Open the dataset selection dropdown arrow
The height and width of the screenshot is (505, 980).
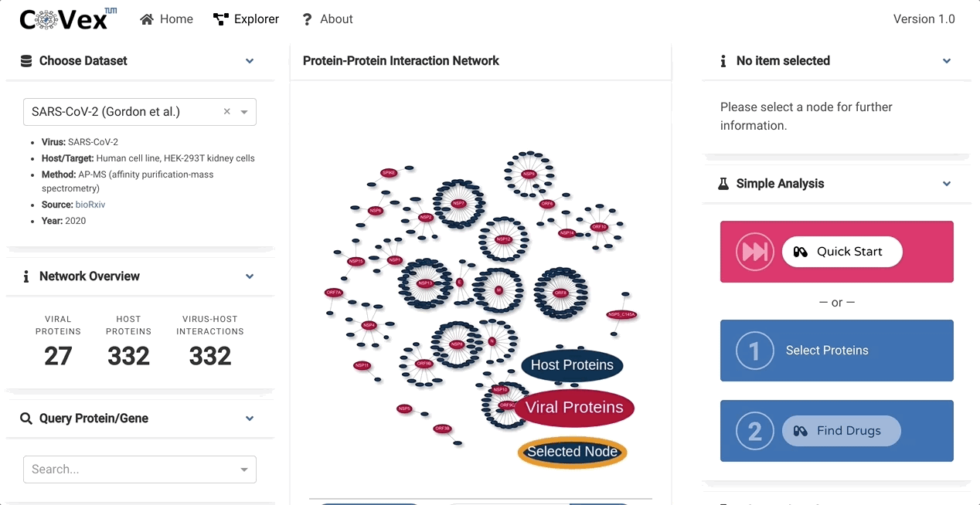(x=244, y=112)
